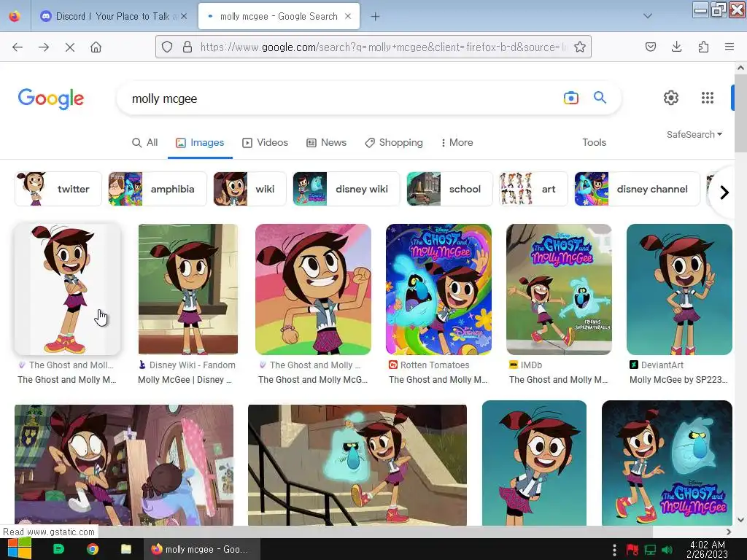Click the magnifier search button

click(600, 98)
